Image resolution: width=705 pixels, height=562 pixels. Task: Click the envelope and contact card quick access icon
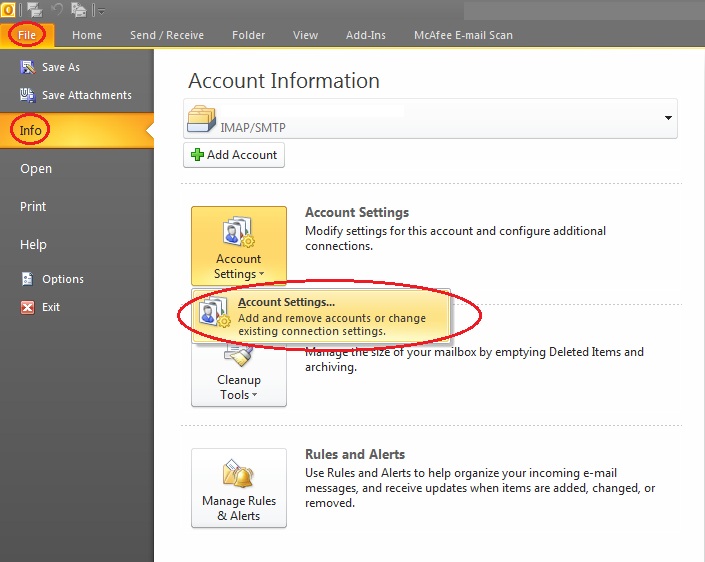(x=79, y=9)
